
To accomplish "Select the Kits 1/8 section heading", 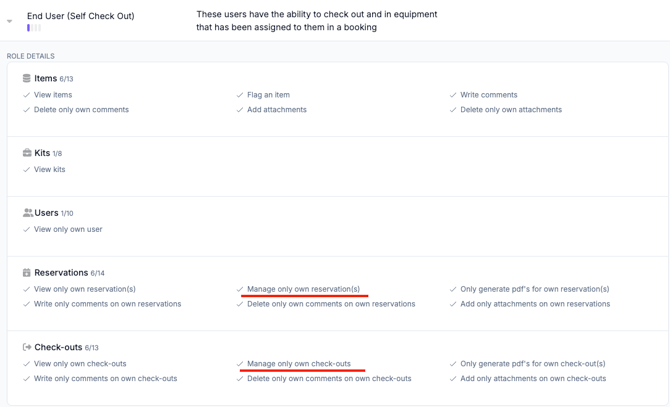I will pyautogui.click(x=48, y=153).
